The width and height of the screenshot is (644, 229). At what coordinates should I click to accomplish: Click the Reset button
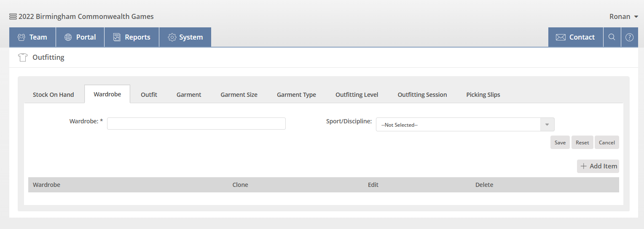click(582, 142)
